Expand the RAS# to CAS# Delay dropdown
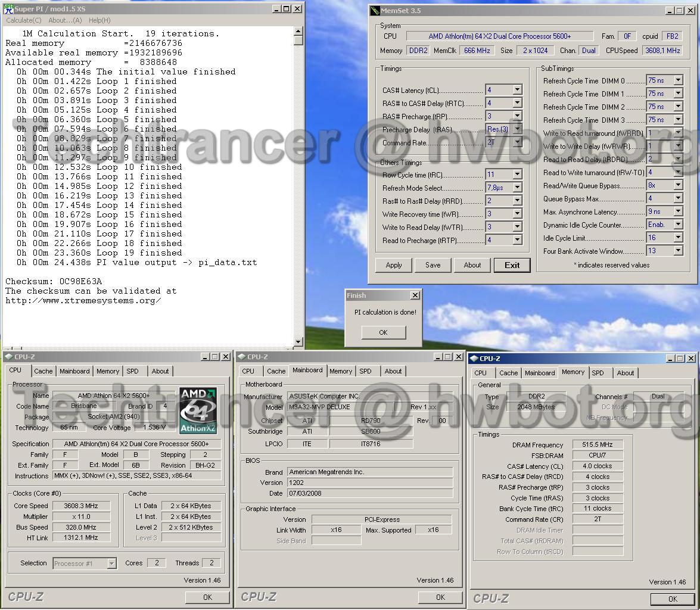 (x=517, y=102)
